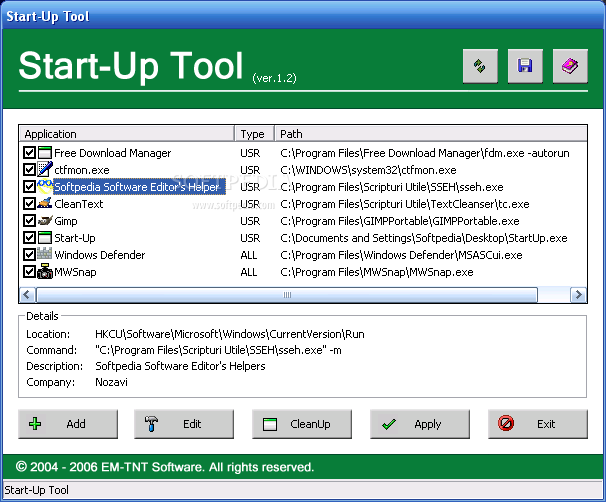This screenshot has height=502, width=606.
Task: Click the sseh.exe -m Command value
Action: tap(218, 350)
